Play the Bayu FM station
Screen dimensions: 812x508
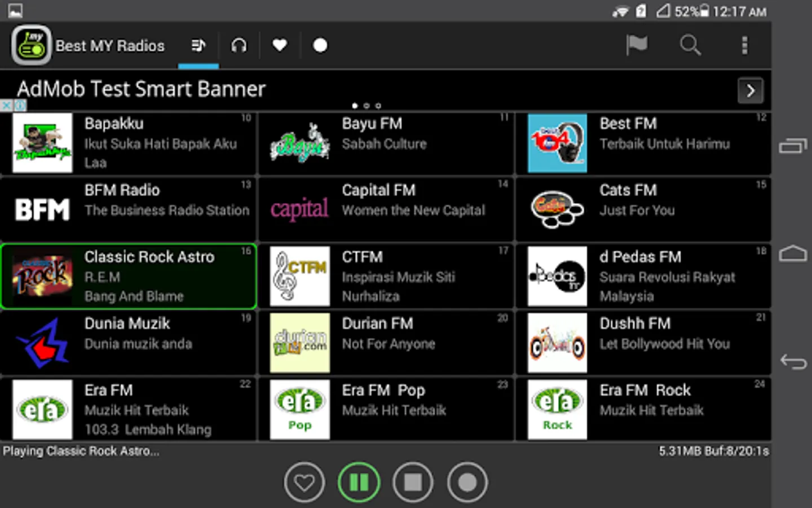(386, 143)
